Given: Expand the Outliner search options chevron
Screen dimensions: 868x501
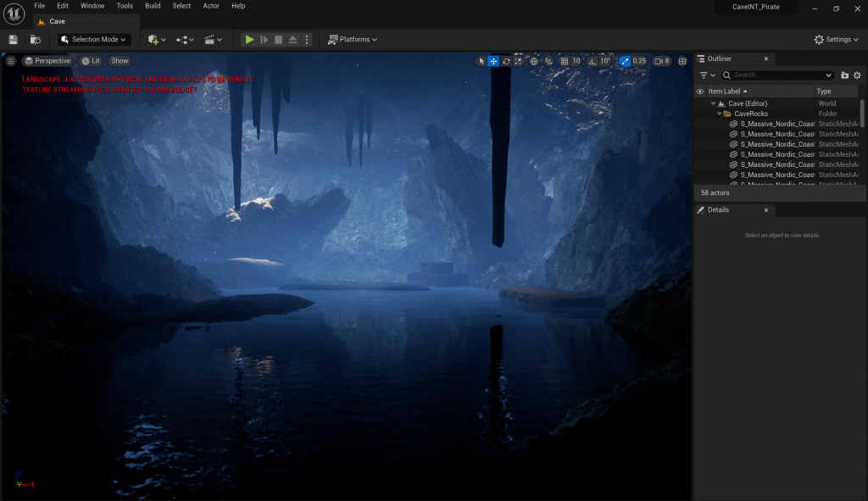Looking at the screenshot, I should [x=828, y=75].
